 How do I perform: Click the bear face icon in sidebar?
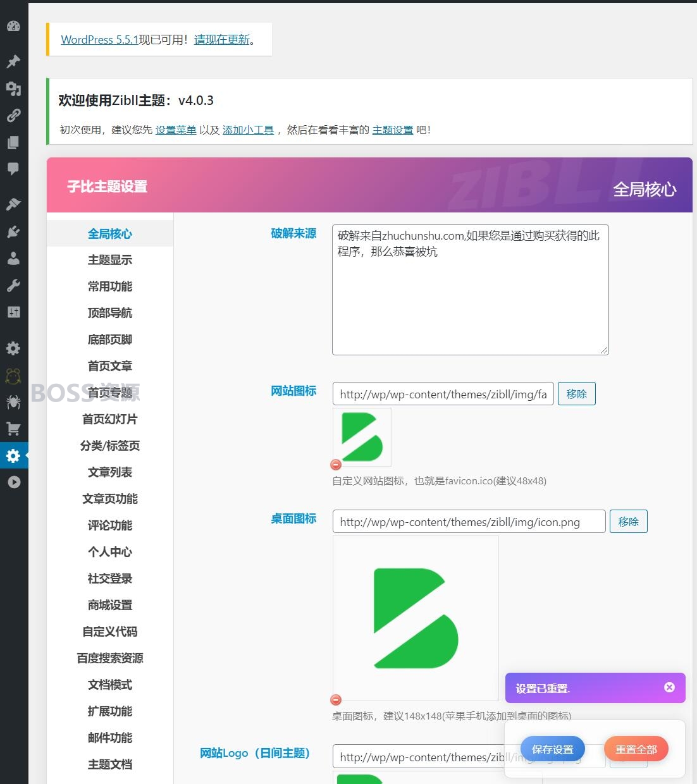(x=13, y=376)
